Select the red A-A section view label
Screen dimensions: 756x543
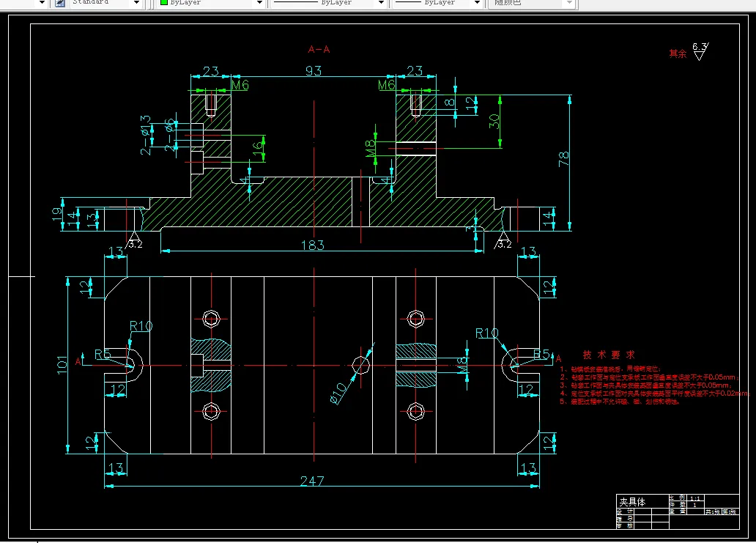point(319,49)
